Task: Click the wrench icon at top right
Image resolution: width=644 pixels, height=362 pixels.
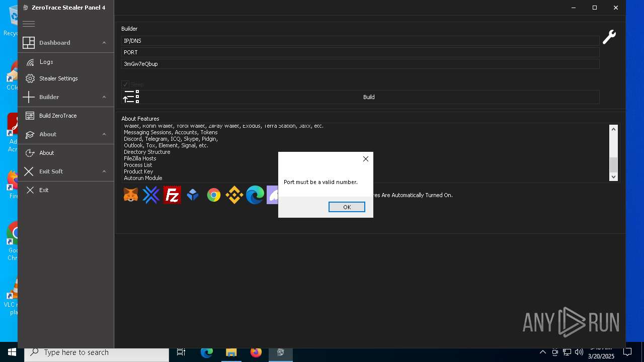Action: [x=609, y=37]
